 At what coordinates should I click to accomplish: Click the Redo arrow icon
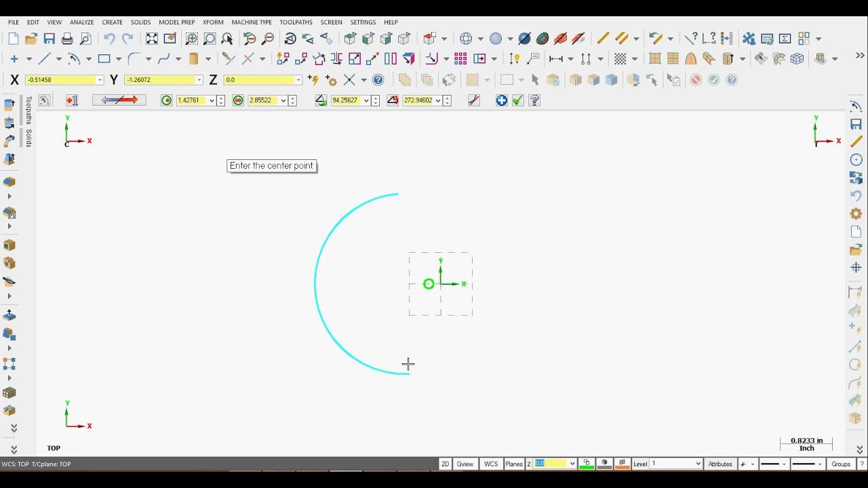click(127, 39)
